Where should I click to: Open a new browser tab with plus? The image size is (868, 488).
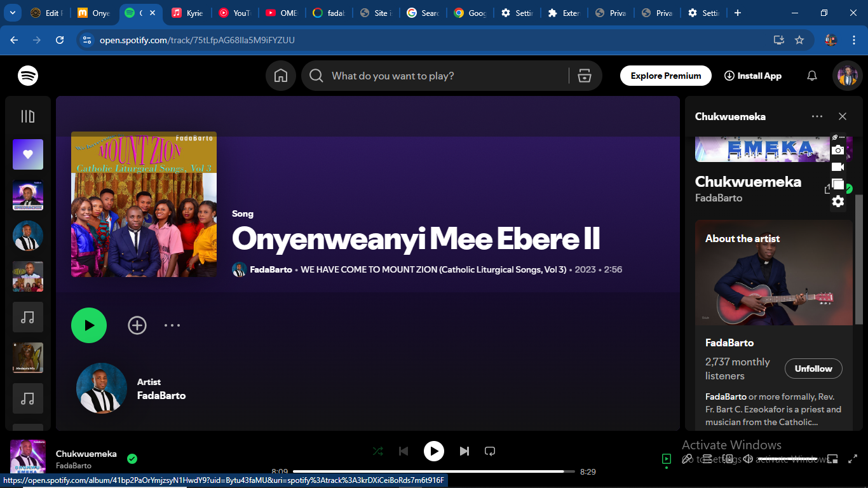[x=738, y=13]
